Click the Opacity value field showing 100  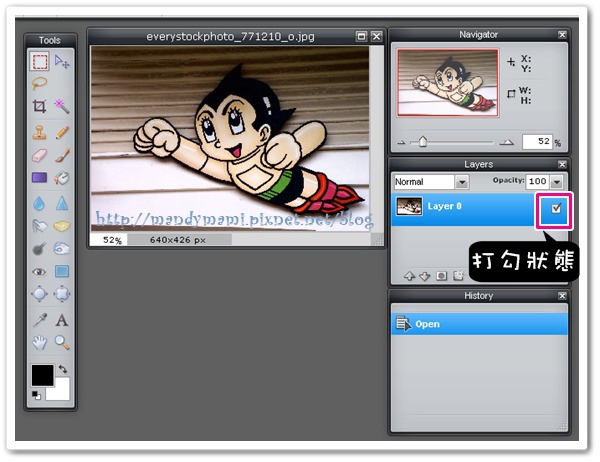[x=538, y=181]
